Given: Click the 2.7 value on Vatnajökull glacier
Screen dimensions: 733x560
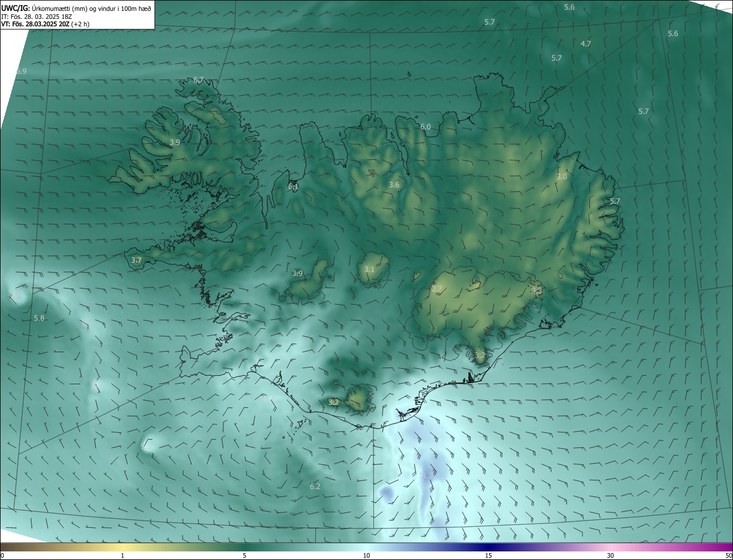Looking at the screenshot, I should pyautogui.click(x=437, y=290).
